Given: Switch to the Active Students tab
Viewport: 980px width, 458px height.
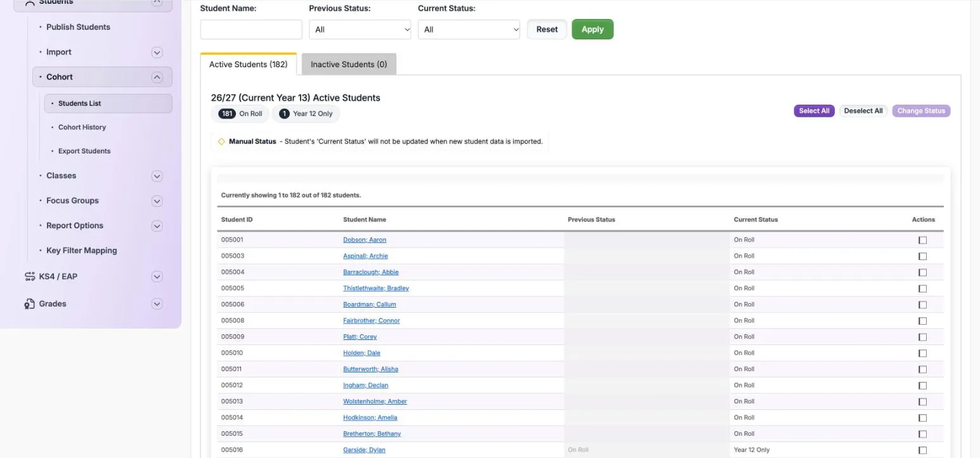Looking at the screenshot, I should point(249,64).
